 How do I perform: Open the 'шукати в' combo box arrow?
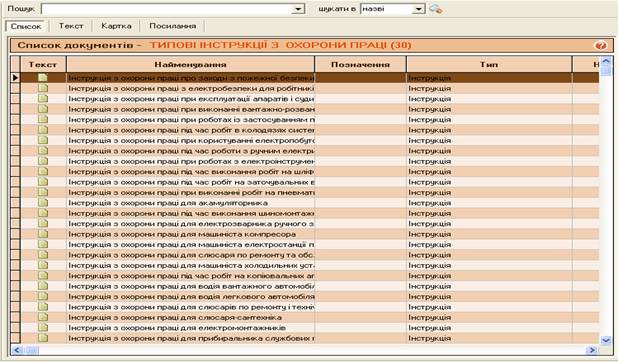click(419, 9)
